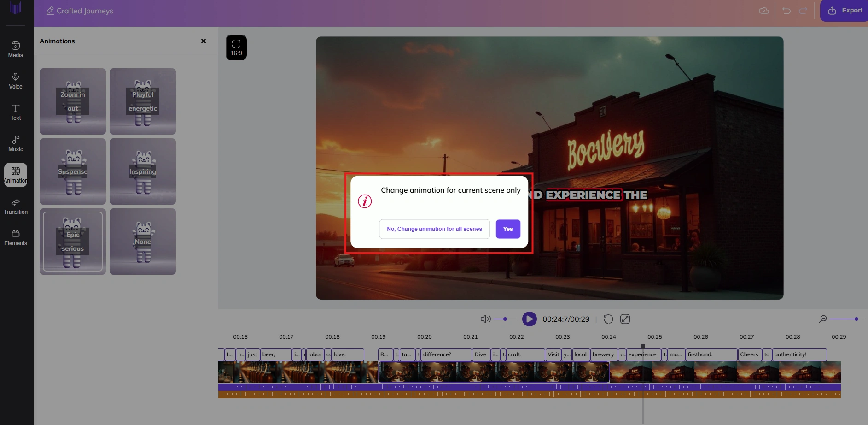
Task: Open the Text panel
Action: coord(16,112)
